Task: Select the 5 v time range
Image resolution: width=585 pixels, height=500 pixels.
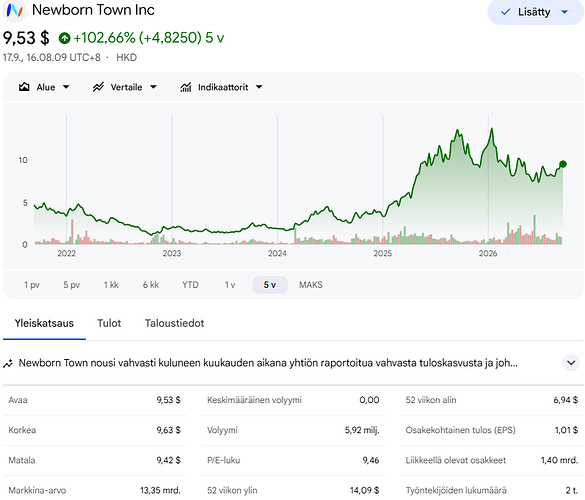Action: (270, 285)
